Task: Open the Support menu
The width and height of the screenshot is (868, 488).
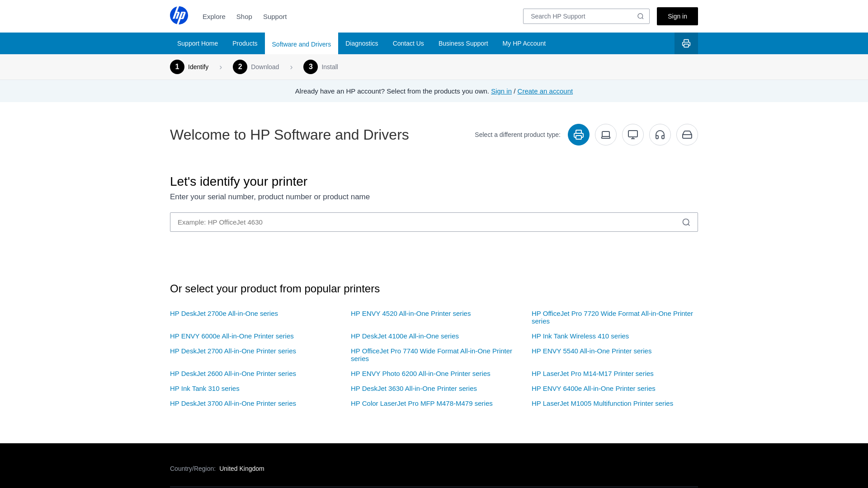Action: [275, 17]
